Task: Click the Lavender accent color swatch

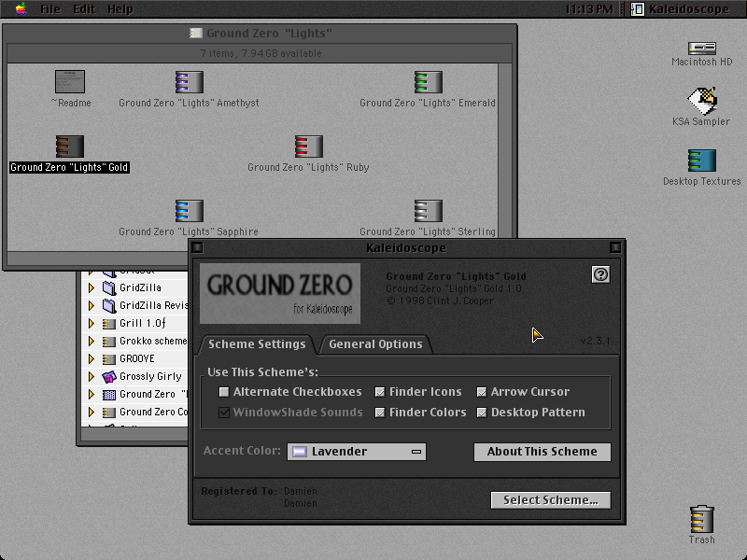Action: 299,452
